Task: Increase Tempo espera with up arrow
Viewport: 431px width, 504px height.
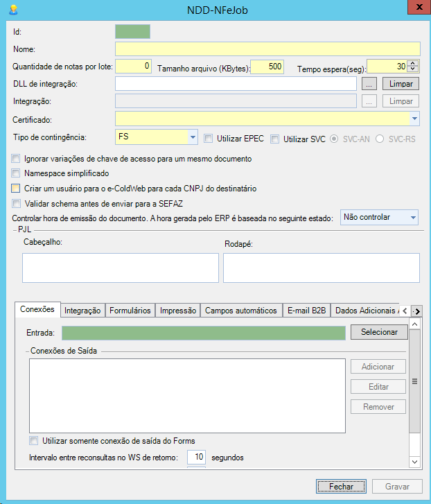Action: coord(413,63)
